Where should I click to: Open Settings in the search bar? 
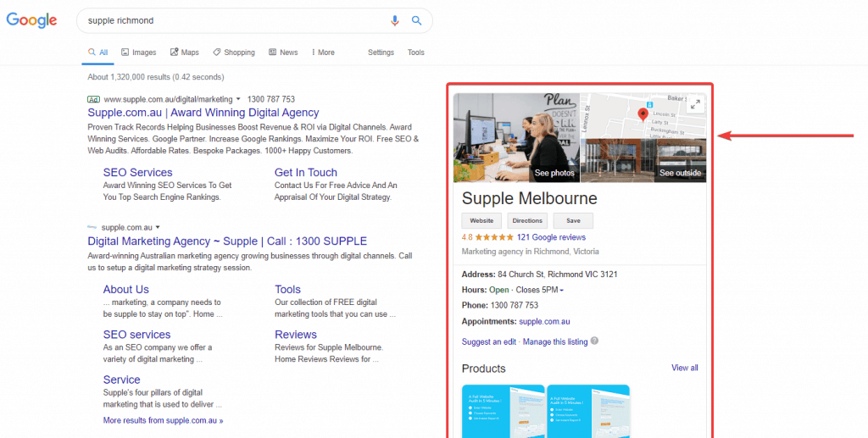[381, 53]
